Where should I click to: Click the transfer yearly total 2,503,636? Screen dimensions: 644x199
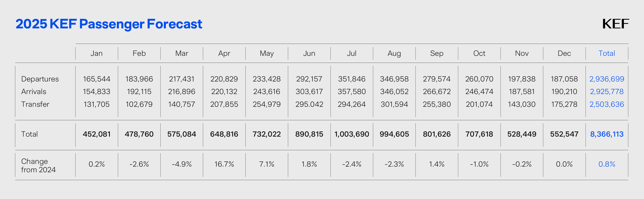(606, 104)
